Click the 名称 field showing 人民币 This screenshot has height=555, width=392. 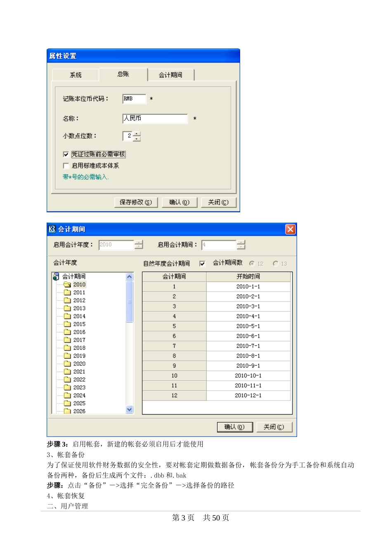tap(155, 119)
